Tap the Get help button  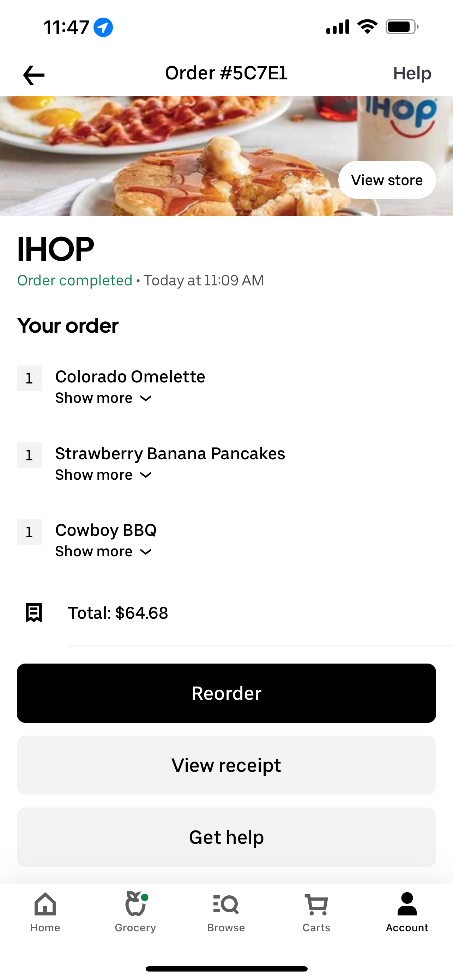click(226, 837)
